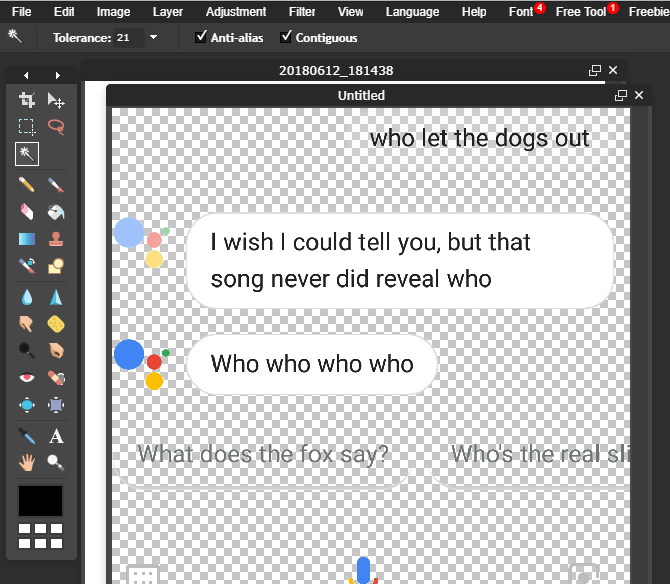The height and width of the screenshot is (584, 670).
Task: Select the Brush tool
Action: (56, 185)
